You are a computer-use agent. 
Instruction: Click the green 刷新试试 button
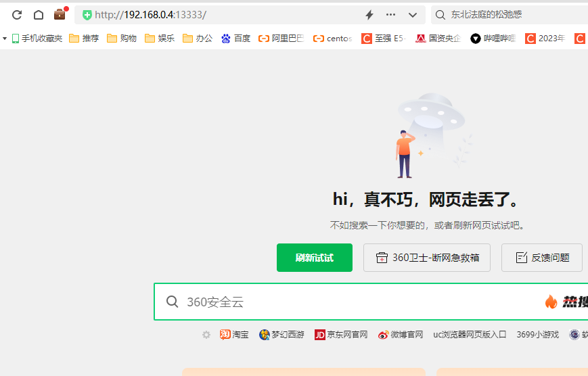click(315, 258)
